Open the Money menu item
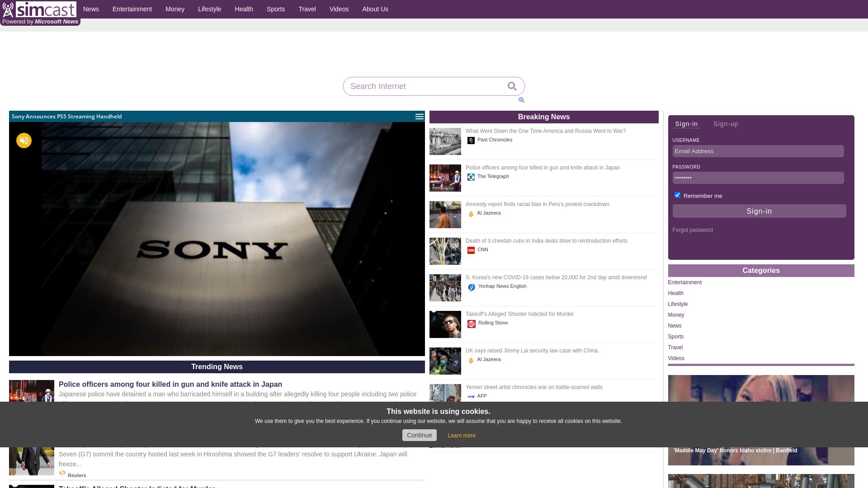This screenshot has height=488, width=868. click(175, 9)
